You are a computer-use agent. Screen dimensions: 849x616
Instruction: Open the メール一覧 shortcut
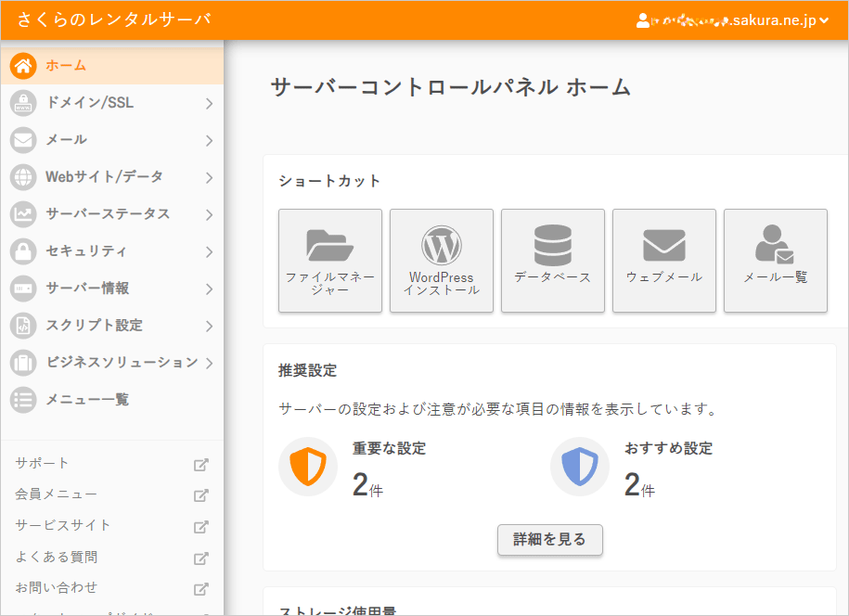(x=776, y=261)
